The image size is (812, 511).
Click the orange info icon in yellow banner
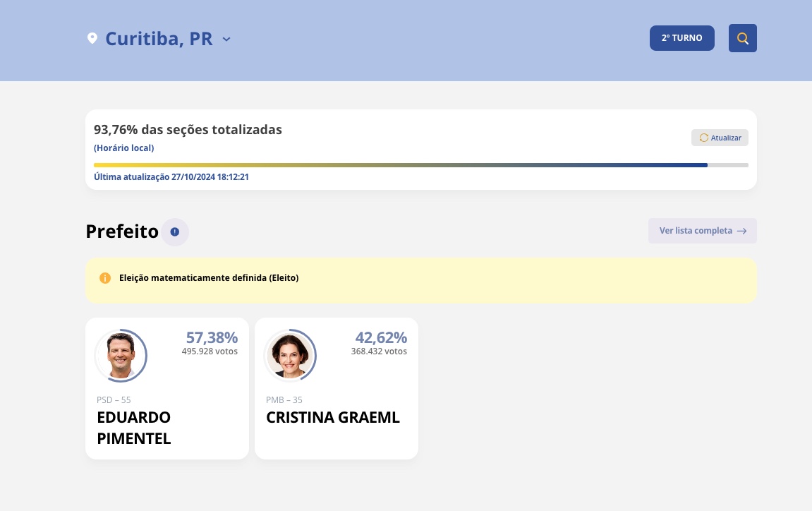click(105, 278)
